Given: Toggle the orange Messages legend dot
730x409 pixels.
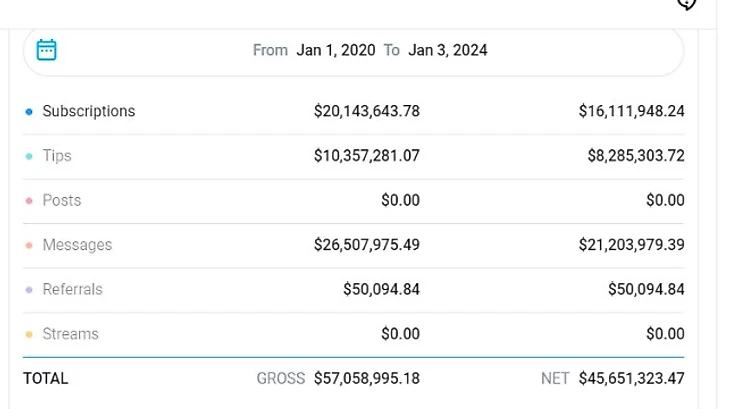Looking at the screenshot, I should 29,245.
